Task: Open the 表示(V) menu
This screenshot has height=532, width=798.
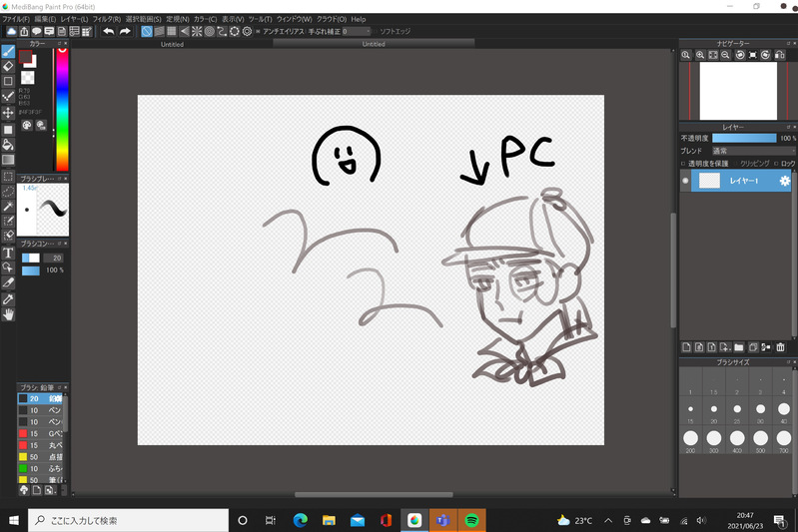Action: coord(233,19)
